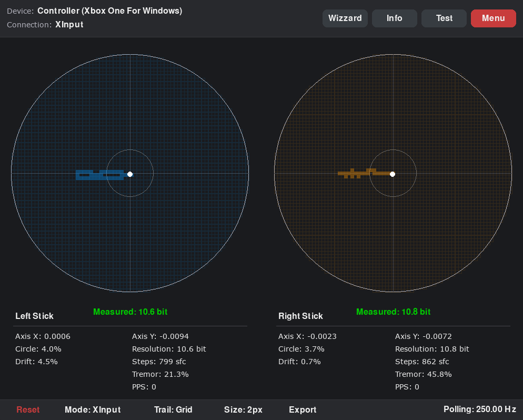This screenshot has width=523, height=420.
Task: Click left stick 'Resolution: 10.6 bit' value
Action: point(169,349)
